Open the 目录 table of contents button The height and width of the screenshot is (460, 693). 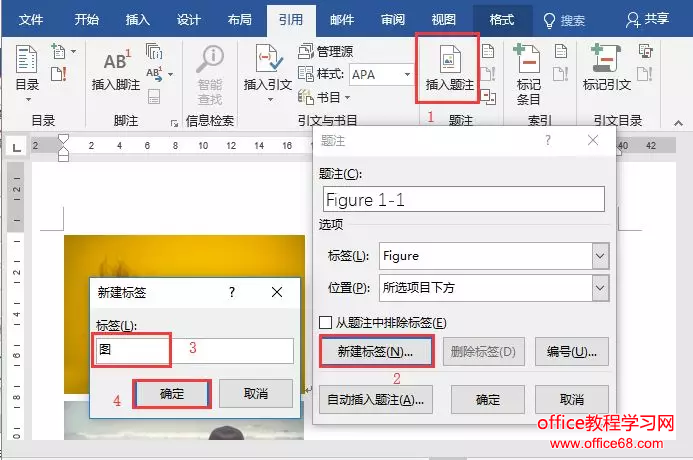[x=27, y=73]
